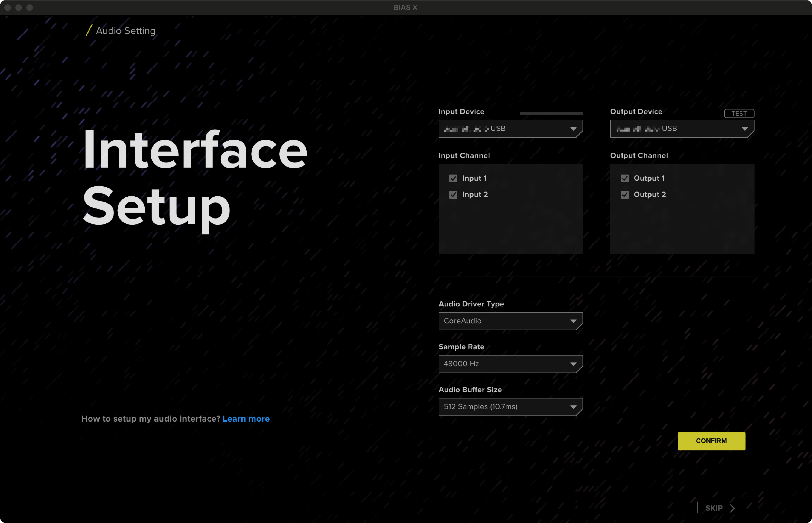This screenshot has width=812, height=523.
Task: Open the Output Device dropdown
Action: point(681,129)
